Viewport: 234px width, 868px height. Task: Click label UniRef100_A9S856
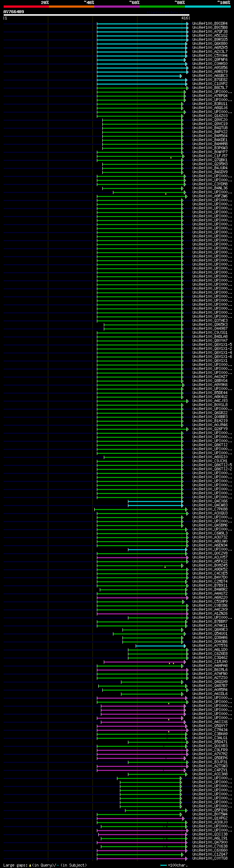(x=210, y=68)
